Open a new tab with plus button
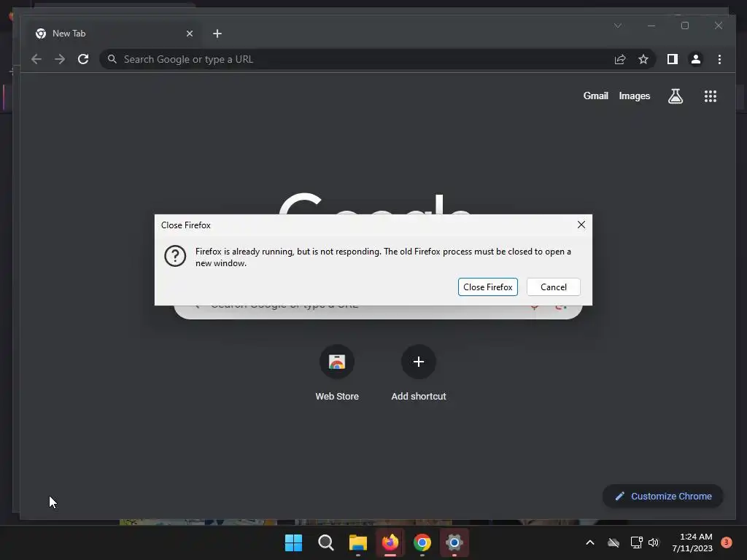 click(x=217, y=34)
